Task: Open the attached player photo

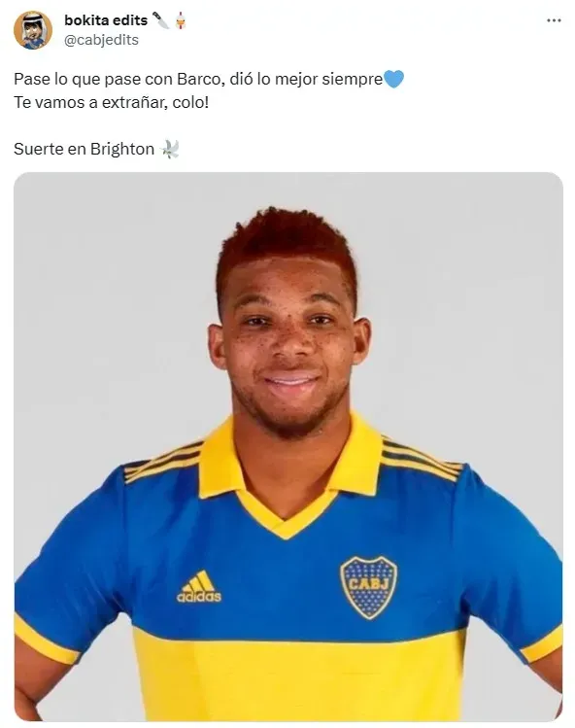Action: coord(288,447)
